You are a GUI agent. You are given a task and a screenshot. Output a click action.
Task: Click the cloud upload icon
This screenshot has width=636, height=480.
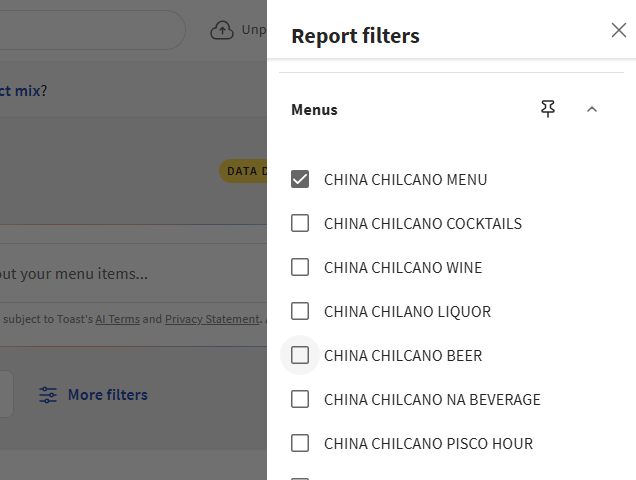222,30
